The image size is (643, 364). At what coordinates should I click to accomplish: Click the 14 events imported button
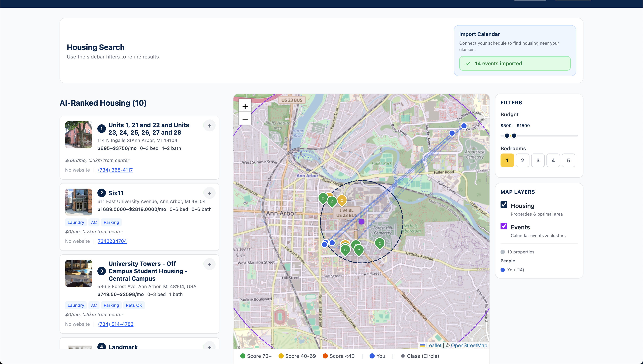click(515, 64)
